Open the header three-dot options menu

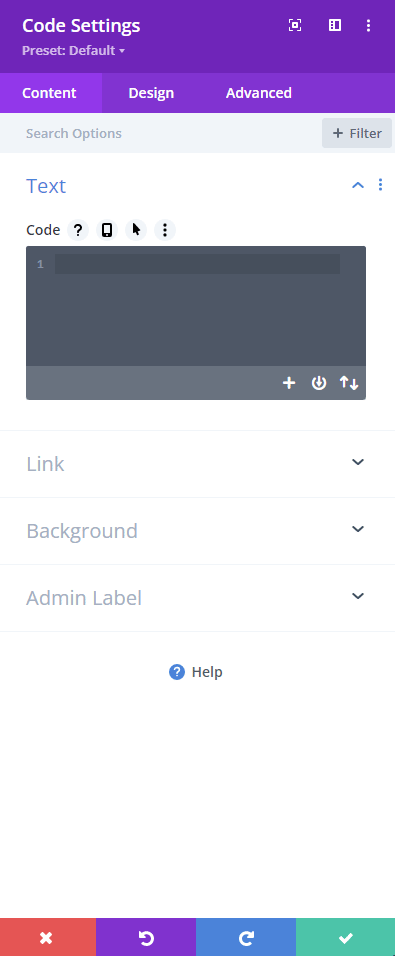click(x=368, y=25)
